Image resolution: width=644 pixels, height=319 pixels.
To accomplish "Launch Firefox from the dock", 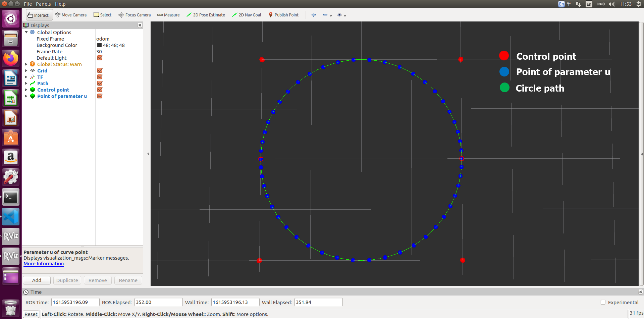I will [x=11, y=58].
